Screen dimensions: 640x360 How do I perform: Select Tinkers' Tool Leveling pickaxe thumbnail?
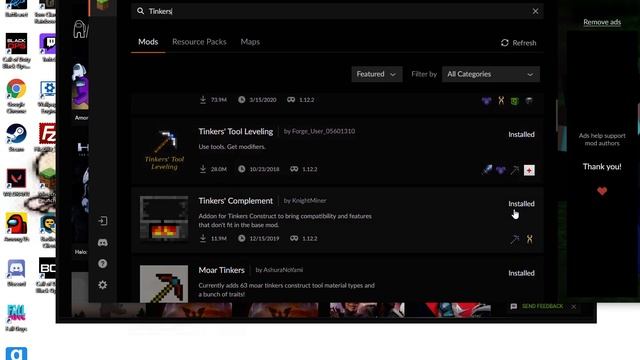tap(164, 150)
